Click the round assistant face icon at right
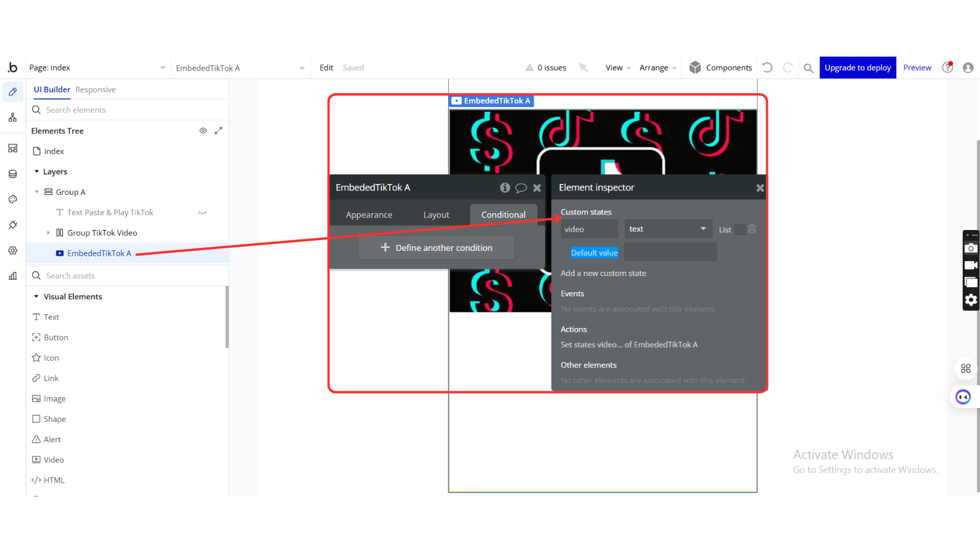Image resolution: width=980 pixels, height=552 pixels. [x=963, y=397]
